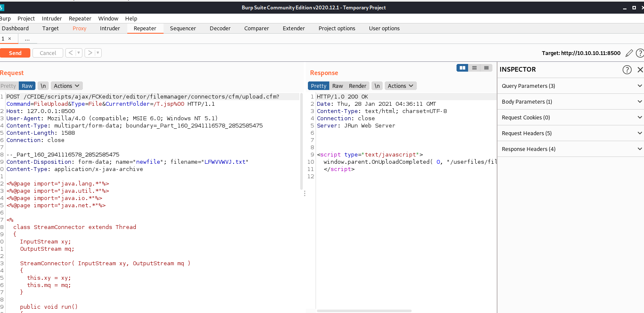Switch to Decoder tab
The image size is (644, 313).
[220, 28]
